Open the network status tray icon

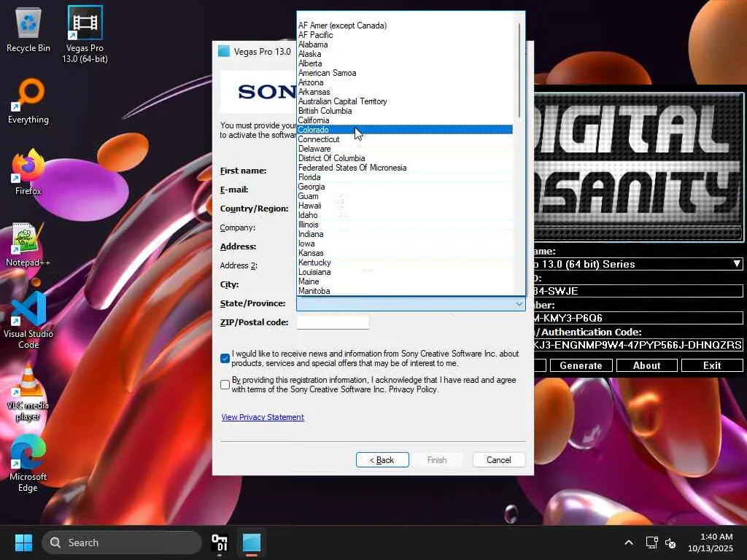tap(651, 542)
